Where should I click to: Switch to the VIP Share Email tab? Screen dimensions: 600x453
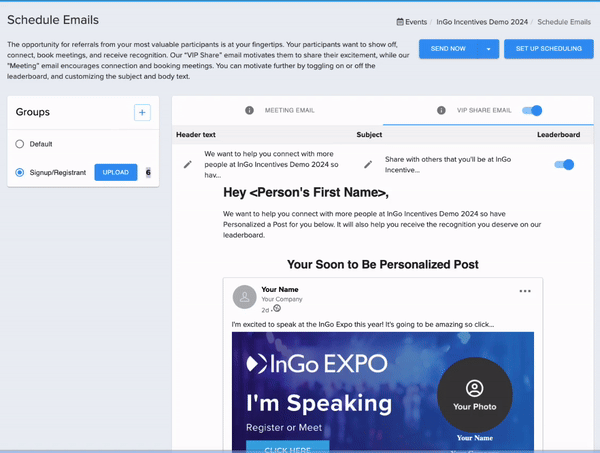click(x=488, y=110)
